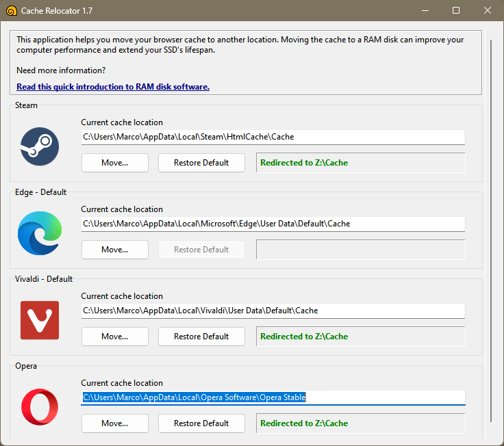Viewport: 504px width, 446px height.
Task: Restore default cache for Opera
Action: pyautogui.click(x=201, y=423)
